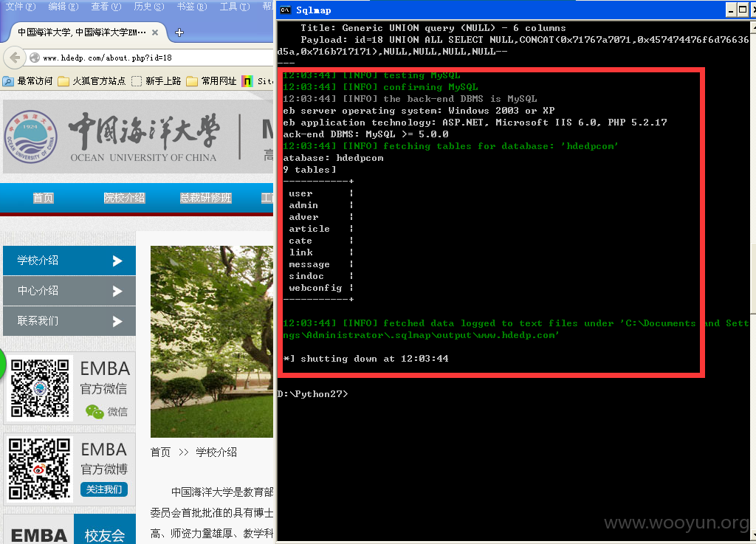The width and height of the screenshot is (756, 544).
Task: Go to 首页 in the navigation bar
Action: (x=44, y=198)
